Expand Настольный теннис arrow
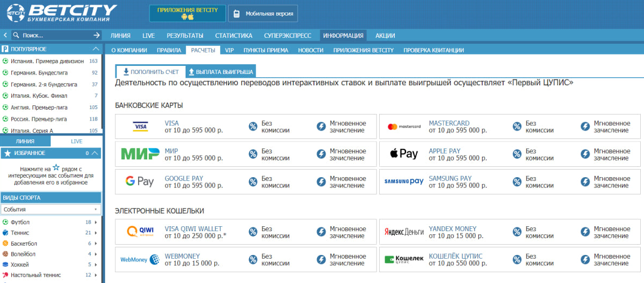 (x=96, y=275)
